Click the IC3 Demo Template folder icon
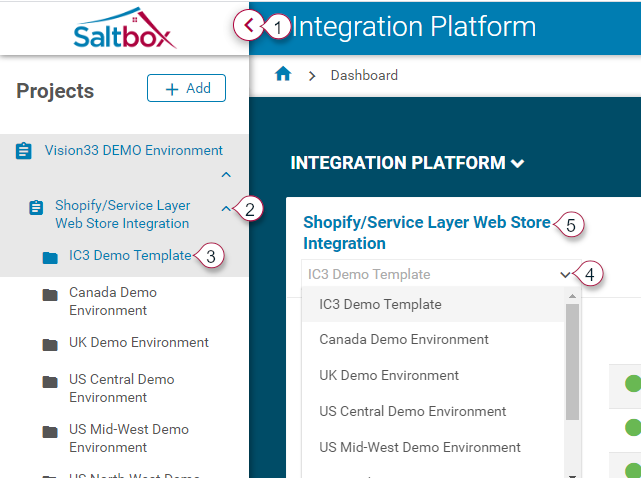Viewport: 641px width, 478px height. (50, 258)
